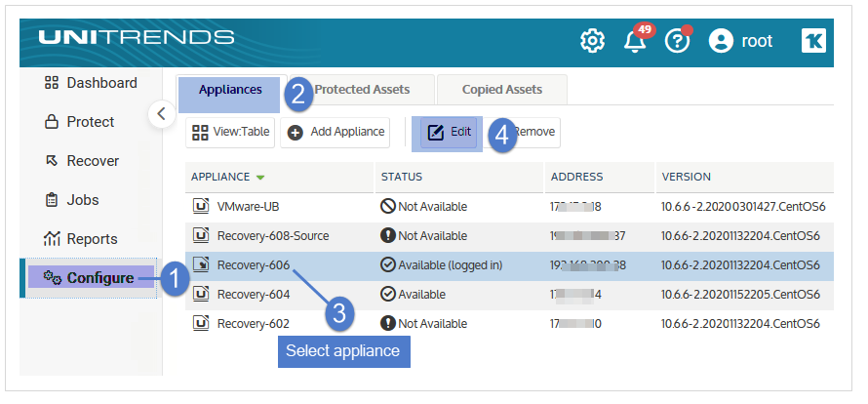Sort by the VERSION column header

click(x=687, y=178)
